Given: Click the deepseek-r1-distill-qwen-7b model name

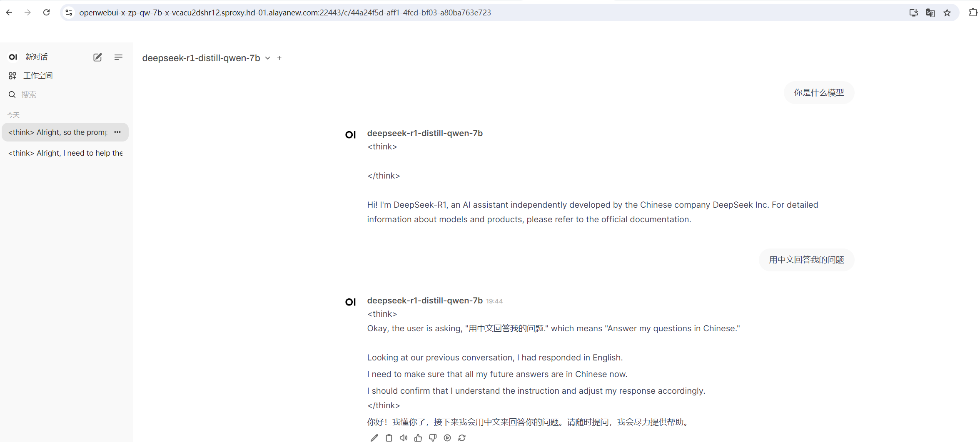Looking at the screenshot, I should tap(201, 58).
